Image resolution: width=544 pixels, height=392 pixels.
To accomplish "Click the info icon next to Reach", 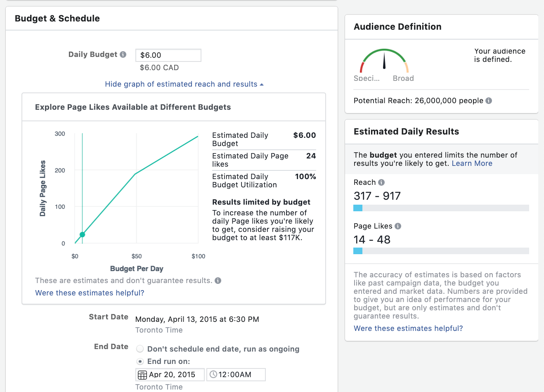I will click(x=381, y=182).
